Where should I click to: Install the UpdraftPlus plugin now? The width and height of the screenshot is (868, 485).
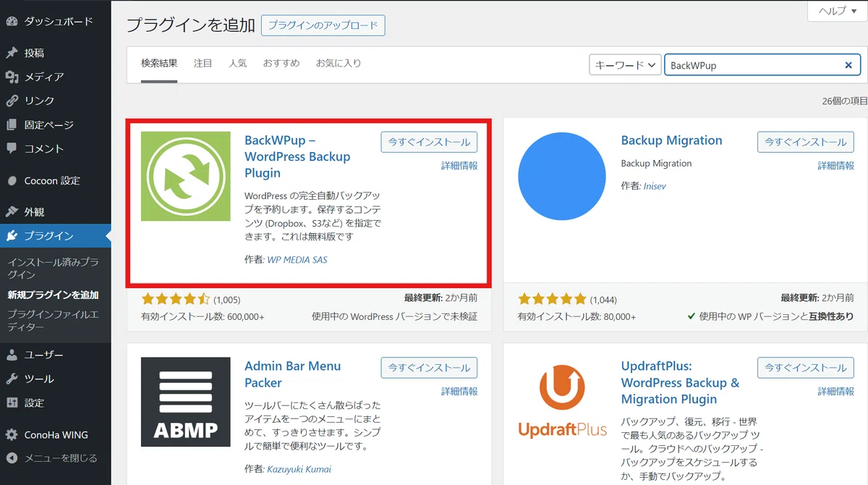coord(806,368)
